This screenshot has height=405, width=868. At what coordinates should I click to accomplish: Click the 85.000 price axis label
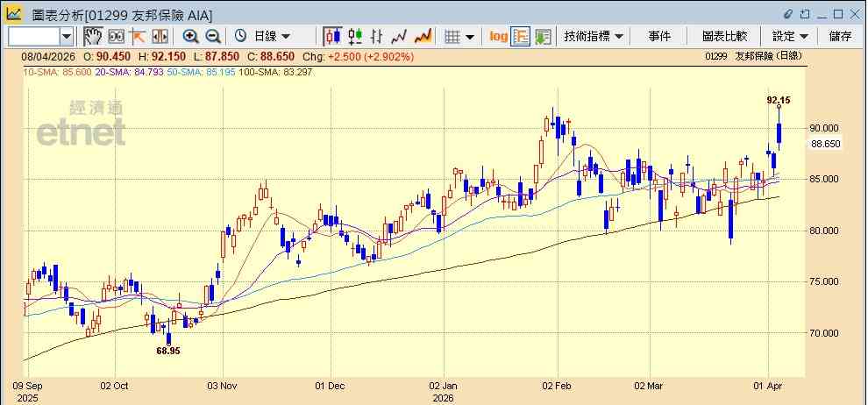point(826,179)
